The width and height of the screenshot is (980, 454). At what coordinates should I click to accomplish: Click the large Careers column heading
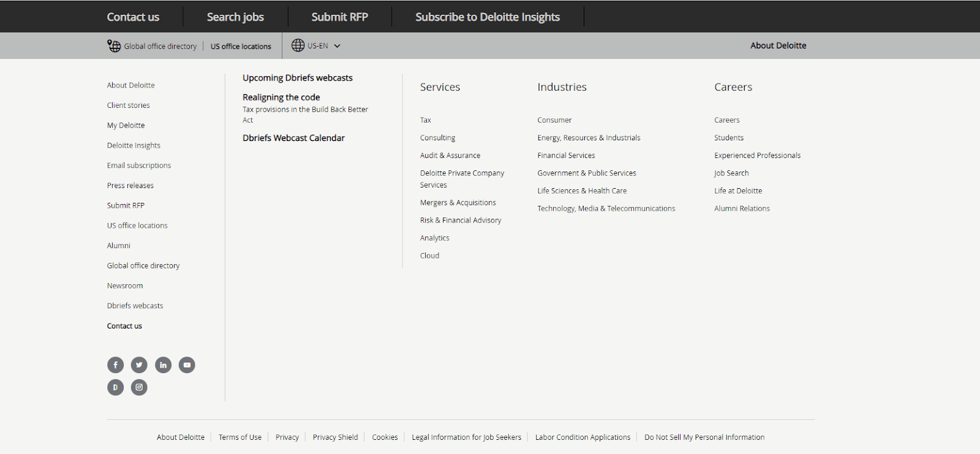pos(733,87)
